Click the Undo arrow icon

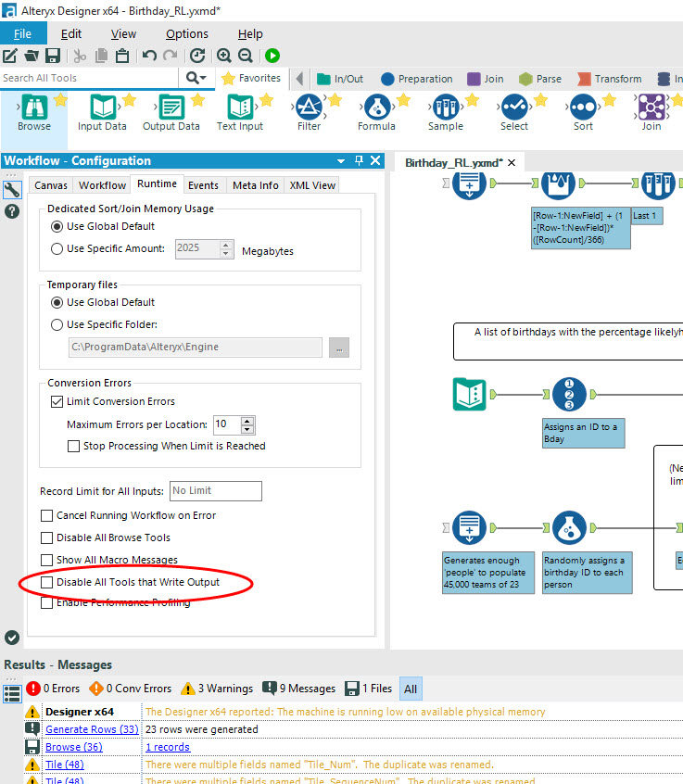[149, 56]
